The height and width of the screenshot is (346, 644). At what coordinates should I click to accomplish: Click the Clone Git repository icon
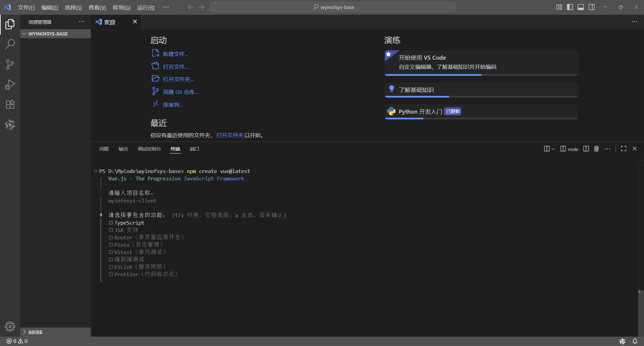155,91
